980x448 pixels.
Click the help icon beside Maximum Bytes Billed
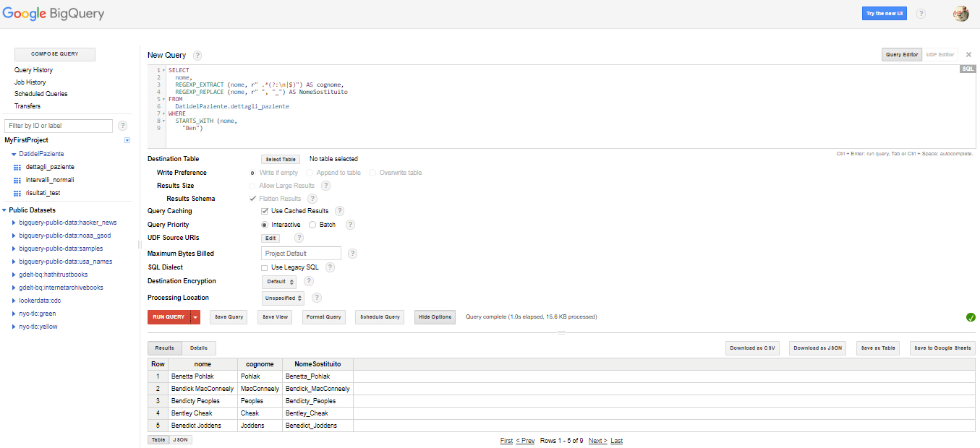[352, 253]
